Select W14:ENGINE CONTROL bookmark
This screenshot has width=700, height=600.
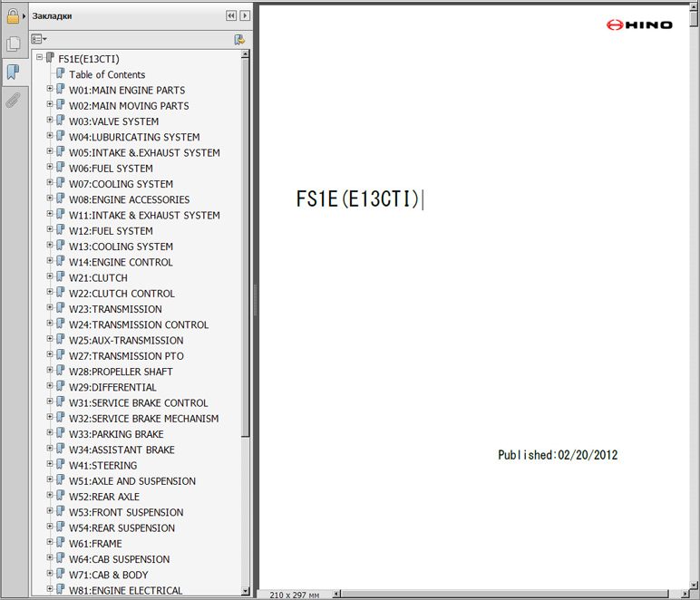click(x=121, y=262)
